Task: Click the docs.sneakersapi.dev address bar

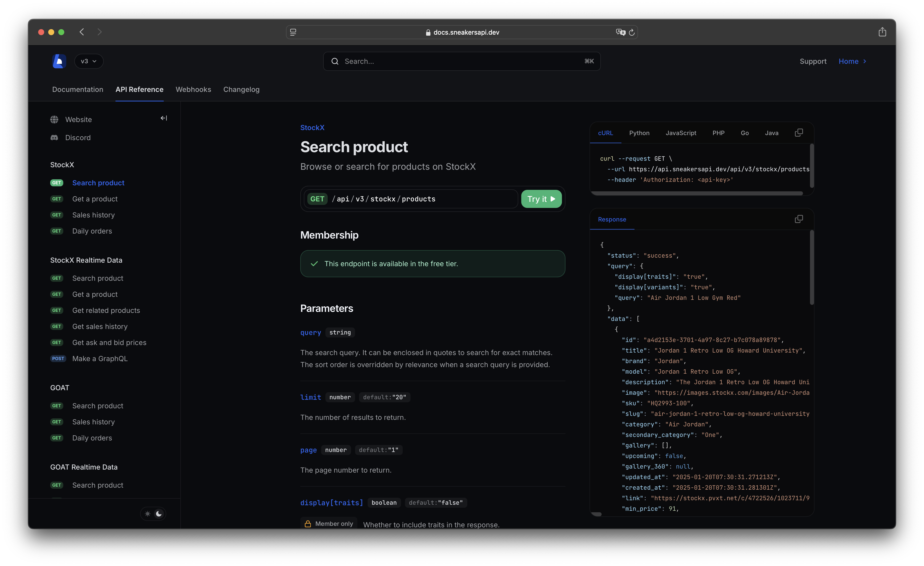Action: point(462,32)
